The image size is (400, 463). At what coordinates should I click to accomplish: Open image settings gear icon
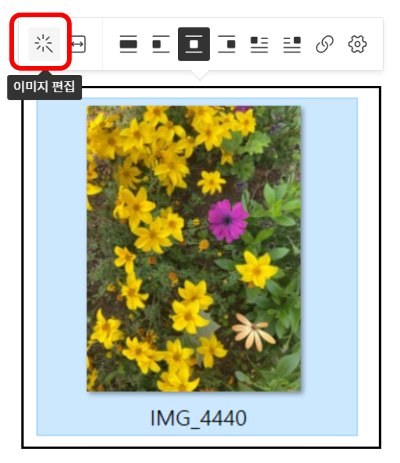coord(357,44)
